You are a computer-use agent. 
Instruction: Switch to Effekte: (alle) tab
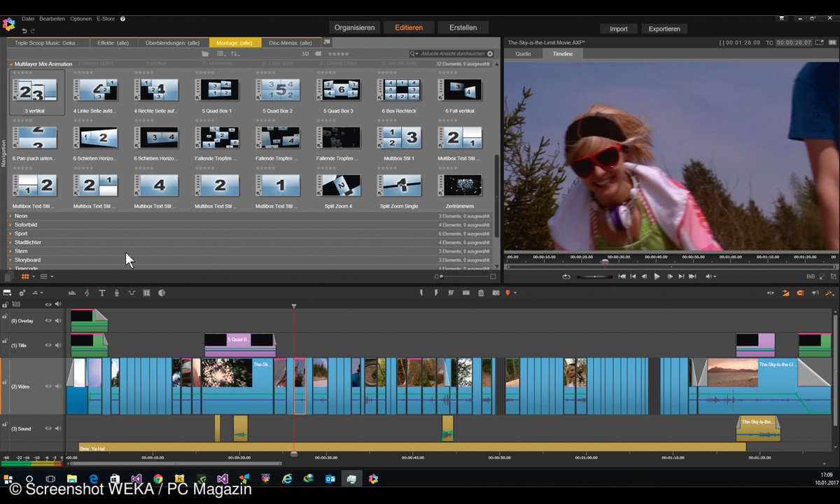(113, 43)
